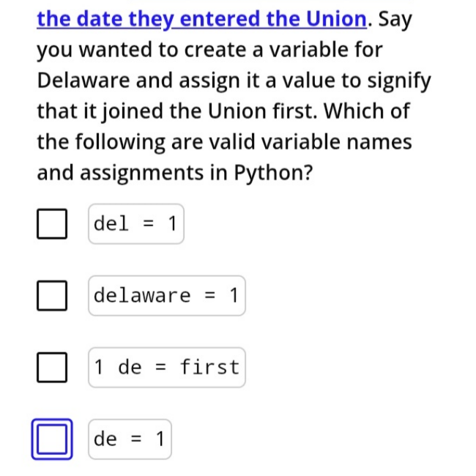Select the checkbox beside 1 de = first
The height and width of the screenshot is (476, 476).
click(52, 368)
